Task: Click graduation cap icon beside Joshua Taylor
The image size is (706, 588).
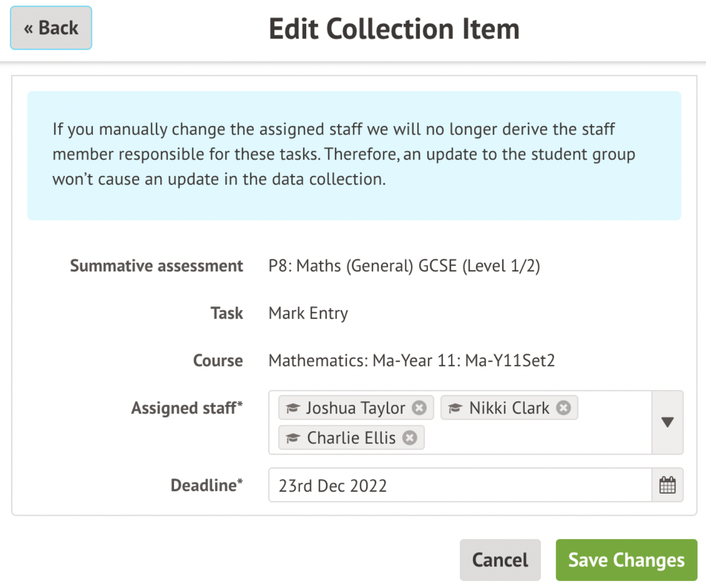Action: pyautogui.click(x=293, y=408)
